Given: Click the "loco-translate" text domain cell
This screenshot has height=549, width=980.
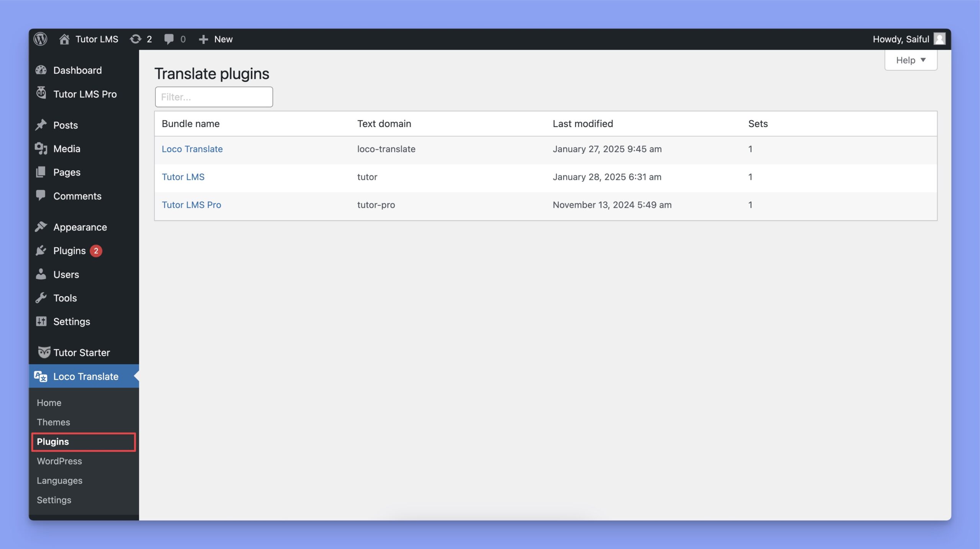Looking at the screenshot, I should pyautogui.click(x=386, y=149).
